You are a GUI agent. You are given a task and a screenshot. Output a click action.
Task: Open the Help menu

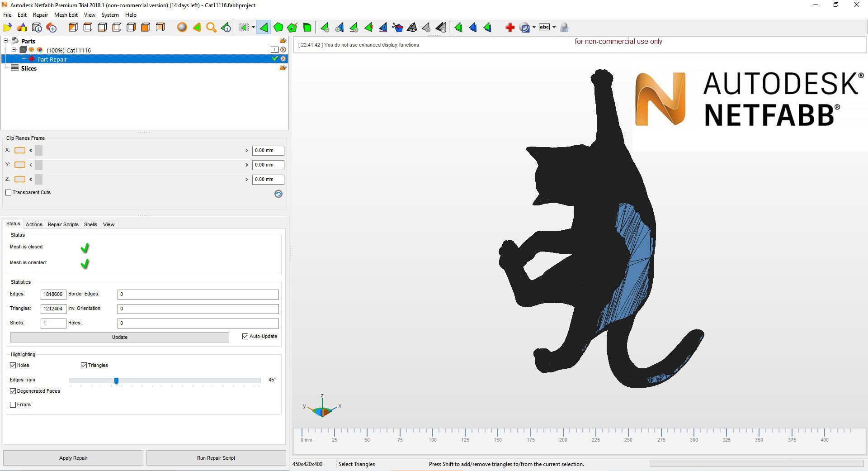click(131, 15)
